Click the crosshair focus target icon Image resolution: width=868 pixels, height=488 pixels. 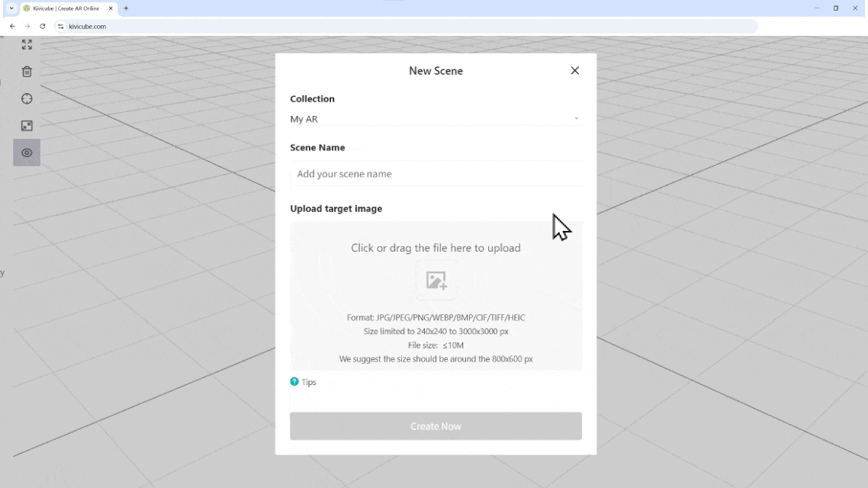[x=27, y=99]
